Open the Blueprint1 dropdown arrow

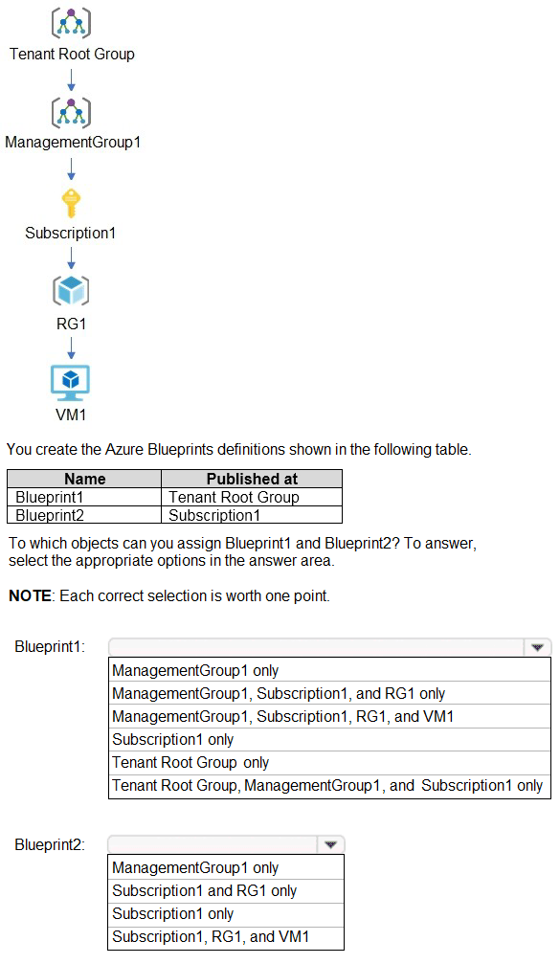538,647
